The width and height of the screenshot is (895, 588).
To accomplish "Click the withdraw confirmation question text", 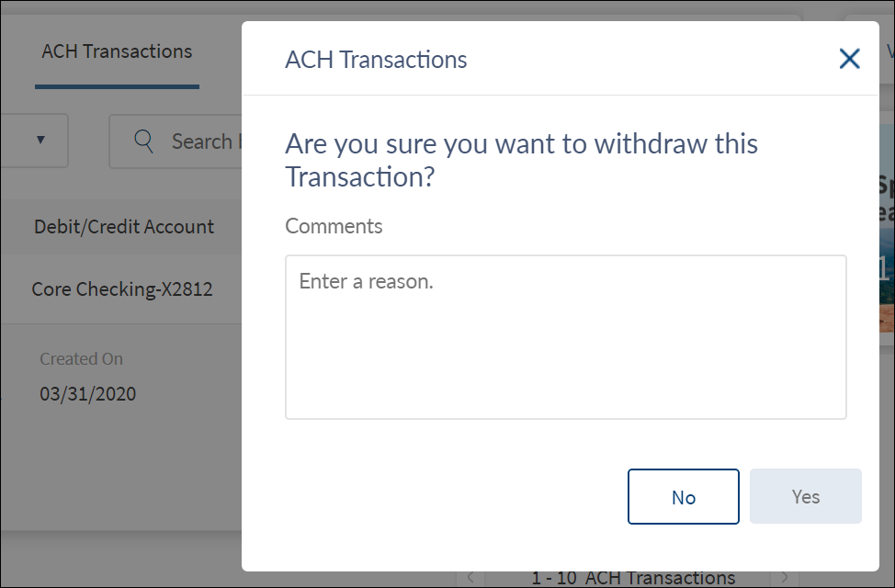I will tap(521, 160).
